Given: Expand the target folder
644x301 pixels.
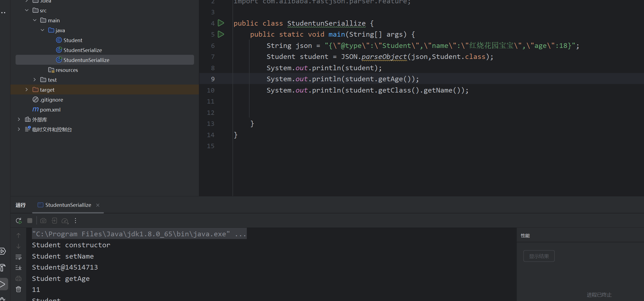Looking at the screenshot, I should click(27, 90).
